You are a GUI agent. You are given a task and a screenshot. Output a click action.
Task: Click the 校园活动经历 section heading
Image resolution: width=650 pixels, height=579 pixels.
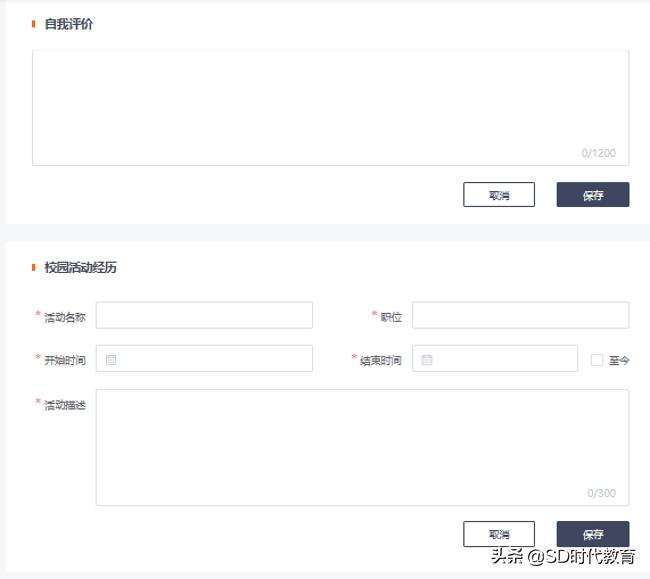(x=80, y=268)
